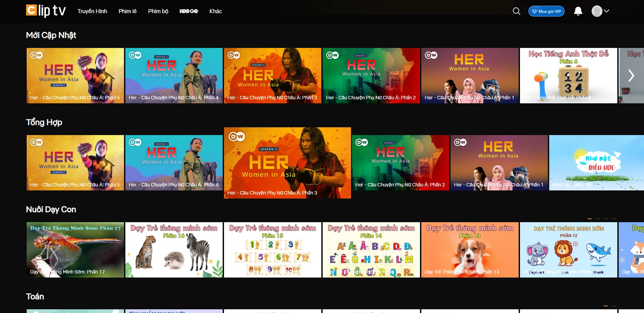Play highlighted Her Phần 3 in Tổng Hợp

287,163
